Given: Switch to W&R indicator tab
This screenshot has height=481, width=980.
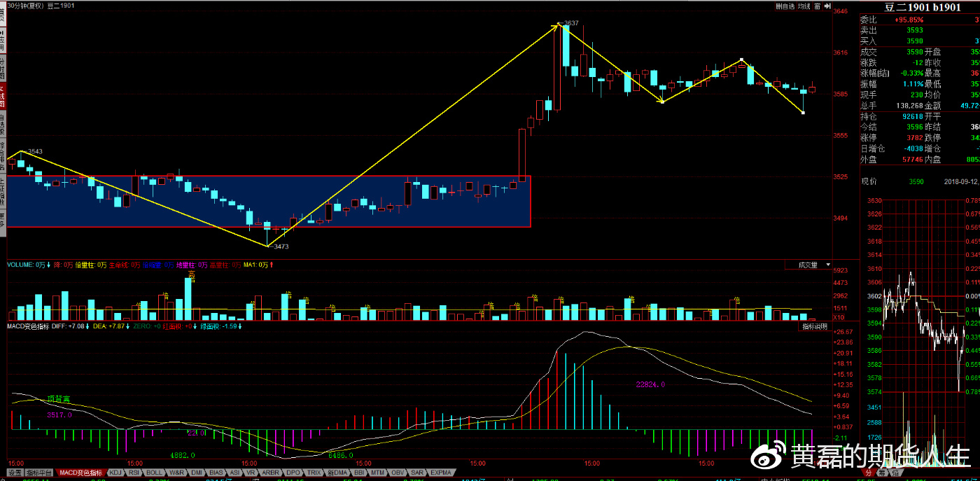Looking at the screenshot, I should pyautogui.click(x=177, y=473).
